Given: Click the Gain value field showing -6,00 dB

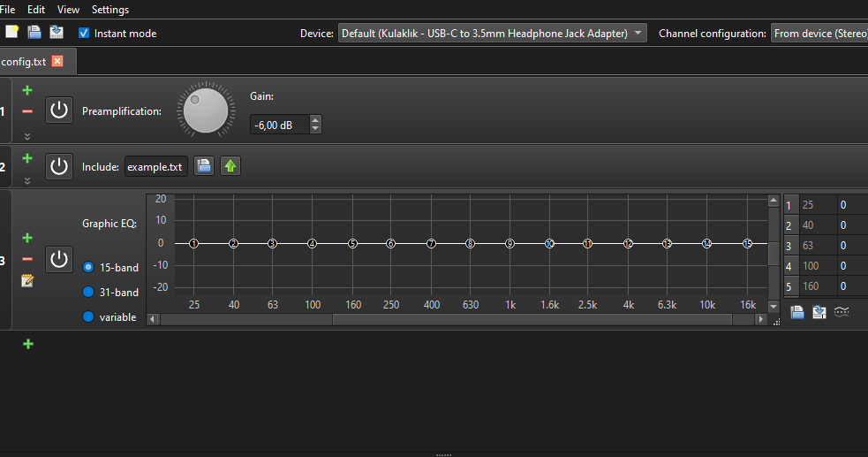Looking at the screenshot, I should (280, 125).
